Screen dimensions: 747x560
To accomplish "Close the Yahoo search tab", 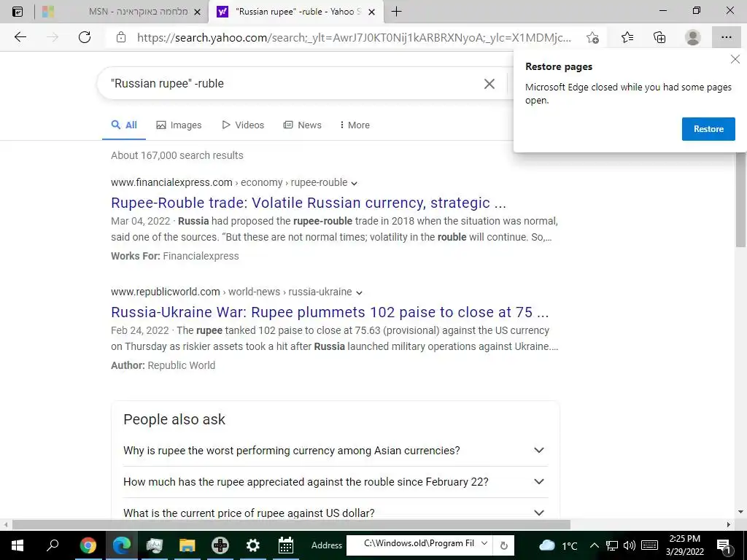I will click(x=372, y=12).
